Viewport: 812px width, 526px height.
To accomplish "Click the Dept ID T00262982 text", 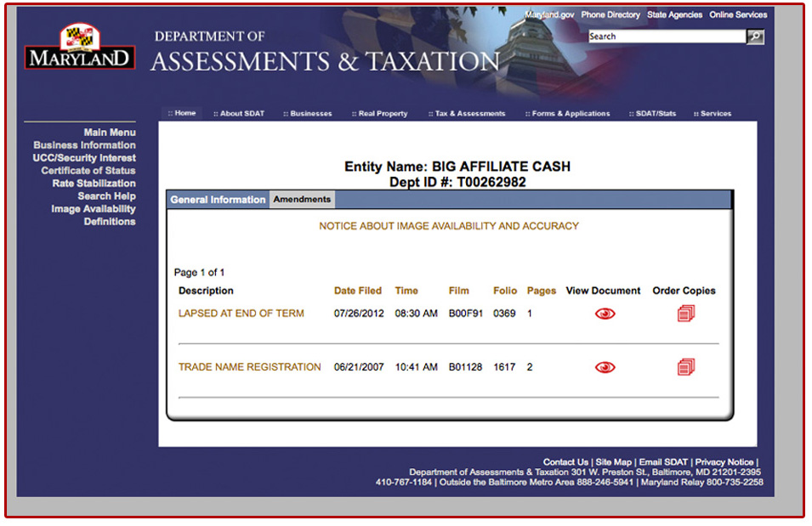I will click(457, 182).
